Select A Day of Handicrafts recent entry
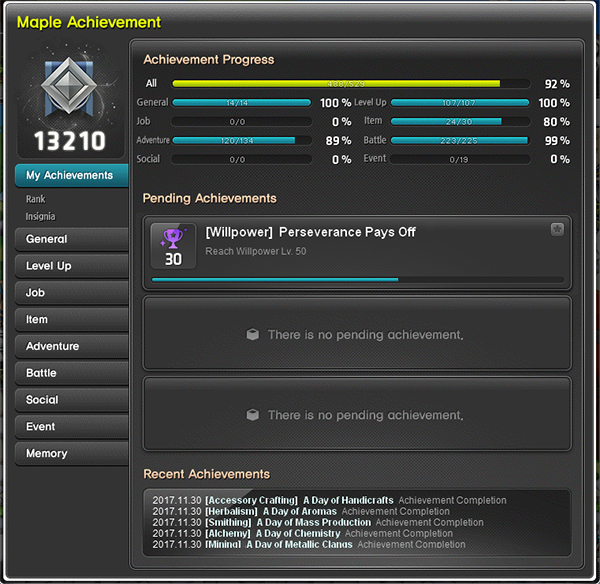The image size is (600, 584). [x=329, y=500]
